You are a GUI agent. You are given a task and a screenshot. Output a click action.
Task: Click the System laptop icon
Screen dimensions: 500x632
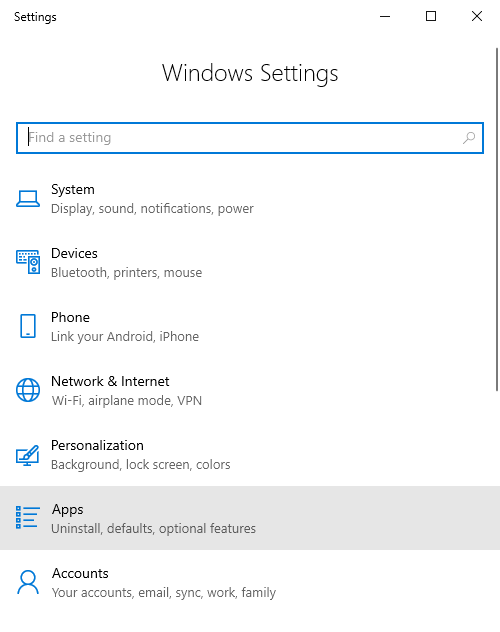click(28, 199)
